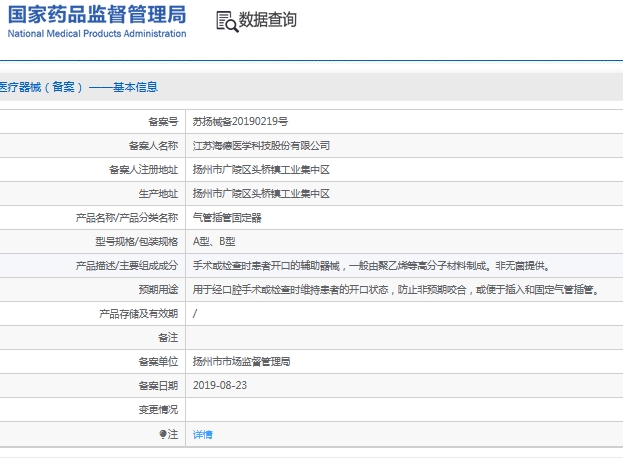Select the filing number 苏扬械备20190219号
The width and height of the screenshot is (623, 458).
point(240,122)
